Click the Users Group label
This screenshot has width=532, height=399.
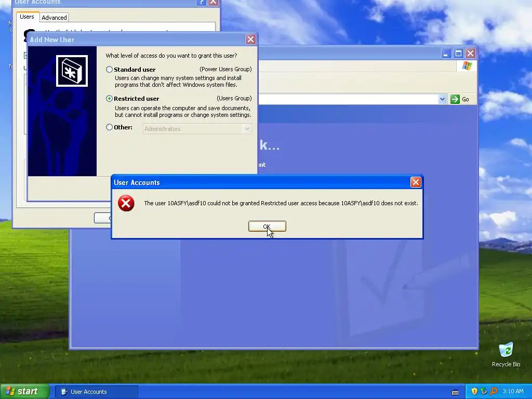pyautogui.click(x=234, y=98)
